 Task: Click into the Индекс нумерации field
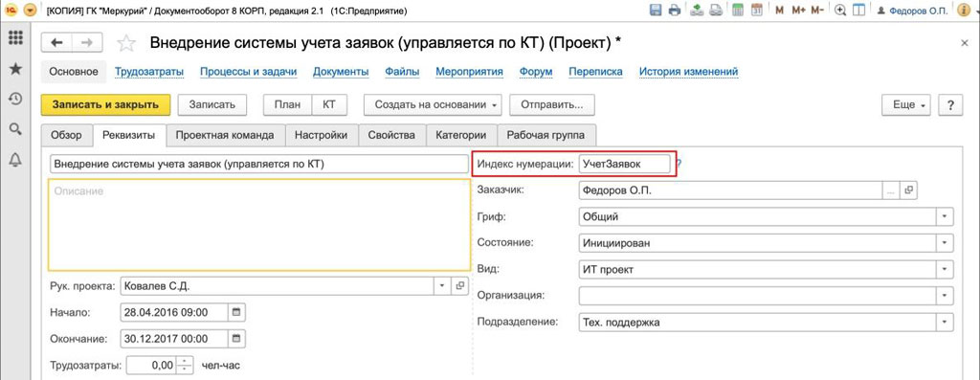[x=624, y=164]
